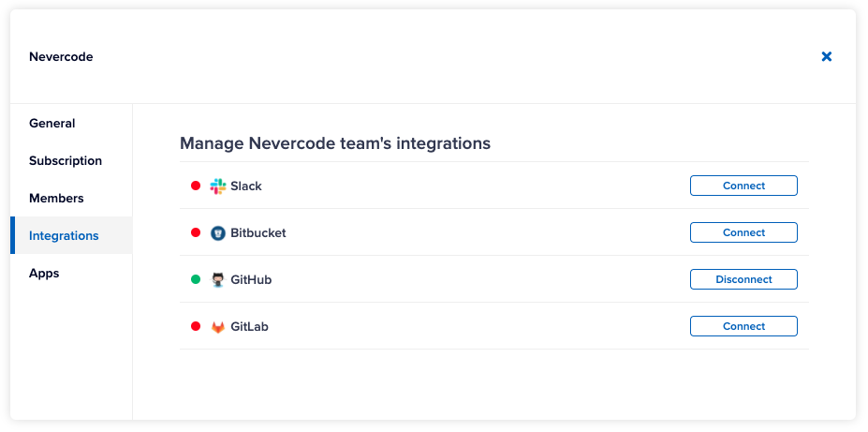868x432 pixels.
Task: Connect the Slack integration
Action: point(743,186)
